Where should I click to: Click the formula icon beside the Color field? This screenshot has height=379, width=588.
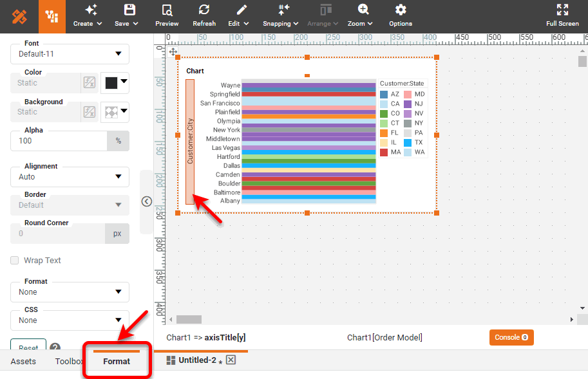(x=89, y=82)
